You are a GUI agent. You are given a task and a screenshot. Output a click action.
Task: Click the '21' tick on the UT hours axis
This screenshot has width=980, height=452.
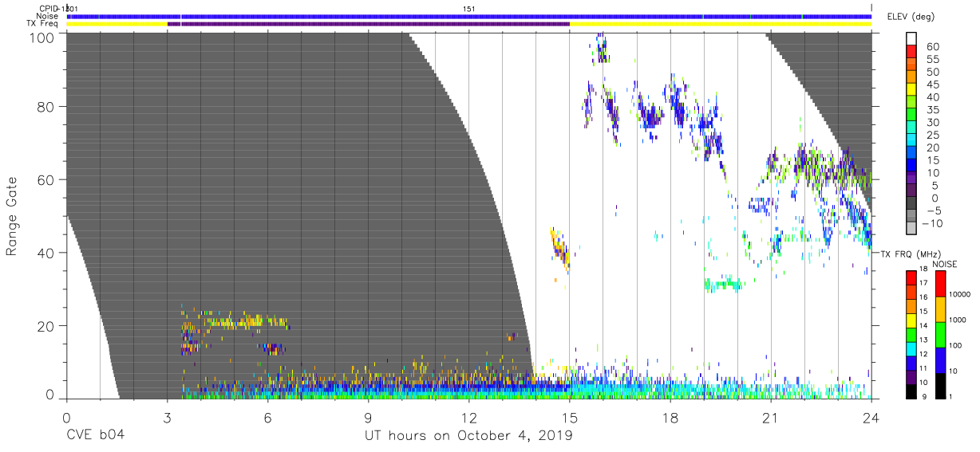(771, 417)
